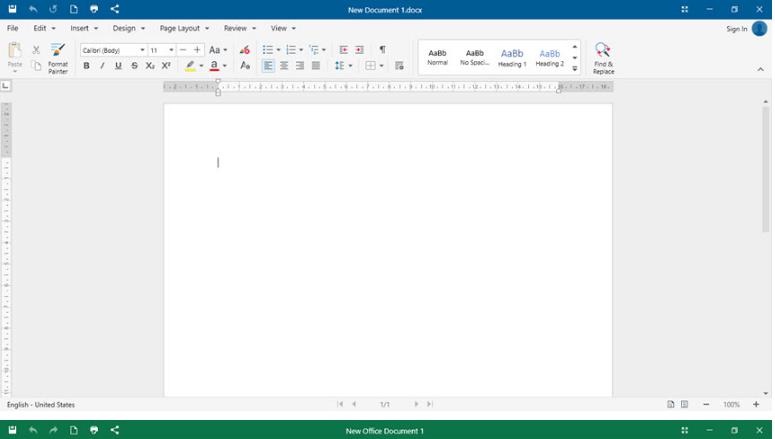
Task: Click Sign In
Action: (736, 29)
